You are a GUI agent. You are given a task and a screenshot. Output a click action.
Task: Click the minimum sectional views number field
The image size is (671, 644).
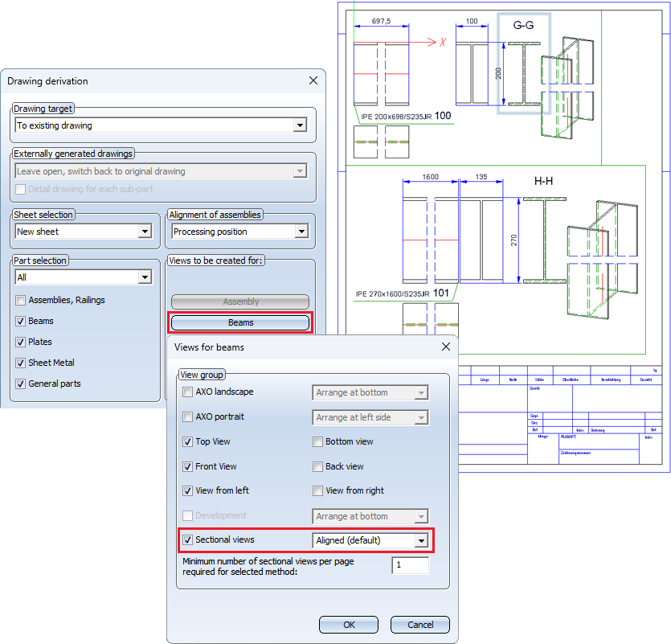pyautogui.click(x=411, y=565)
